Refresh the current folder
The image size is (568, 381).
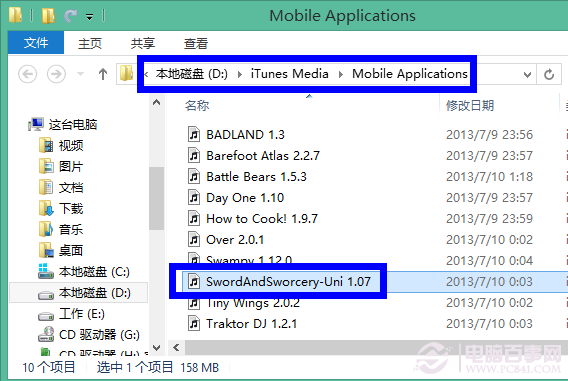[549, 75]
